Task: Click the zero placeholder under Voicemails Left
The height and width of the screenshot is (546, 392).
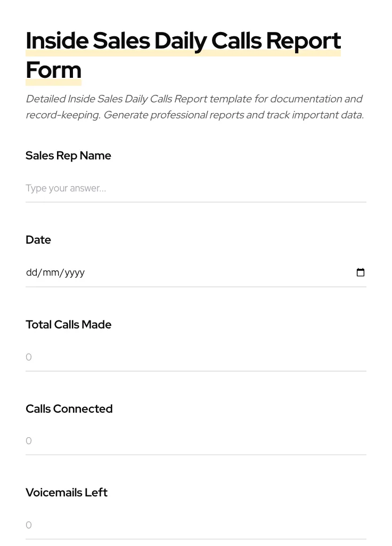Action: click(29, 525)
